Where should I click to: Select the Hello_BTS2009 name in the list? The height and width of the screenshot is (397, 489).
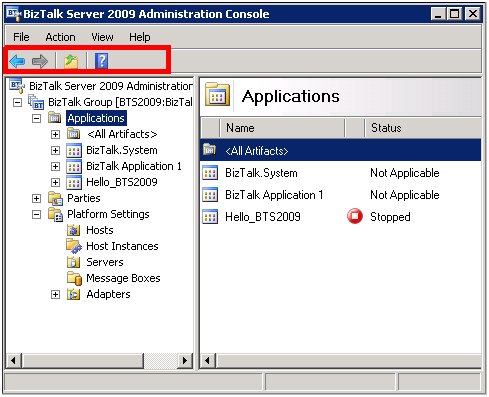tap(263, 217)
